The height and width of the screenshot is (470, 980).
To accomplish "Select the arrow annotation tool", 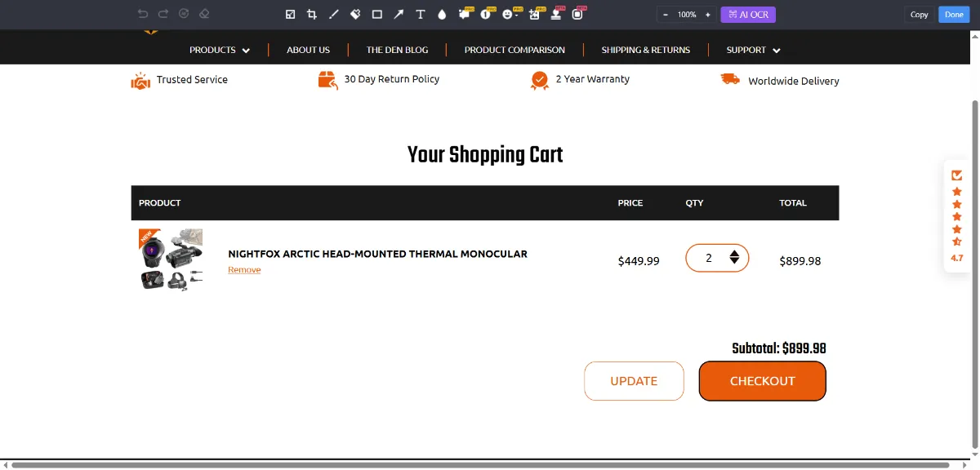I will 399,14.
